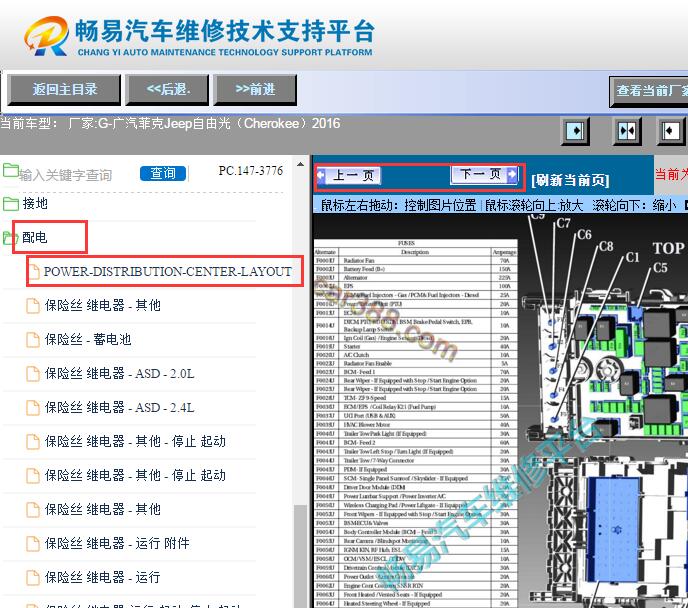Image resolution: width=688 pixels, height=608 pixels.
Task: Open first 保险丝 继电器 - 其他 document
Action: 103,305
